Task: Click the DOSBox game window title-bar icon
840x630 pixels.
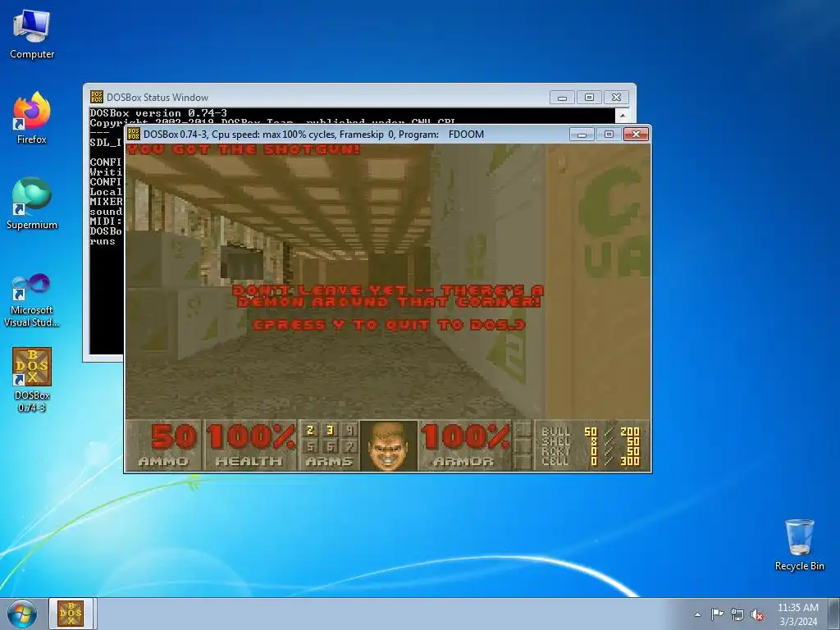Action: (134, 134)
